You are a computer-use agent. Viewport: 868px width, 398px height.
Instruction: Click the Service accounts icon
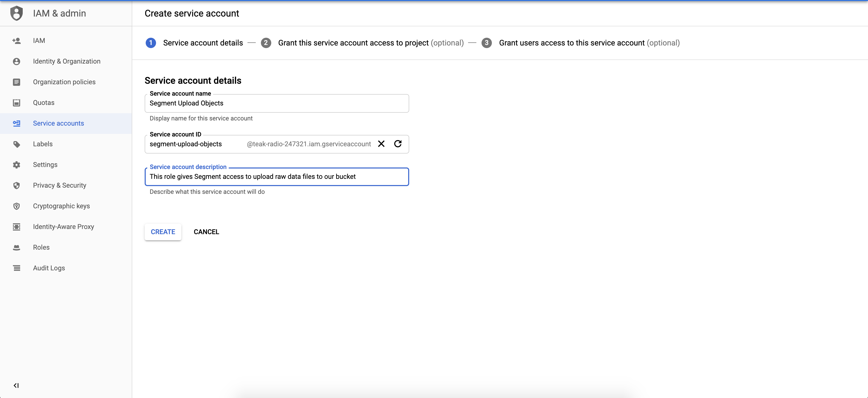click(x=17, y=123)
